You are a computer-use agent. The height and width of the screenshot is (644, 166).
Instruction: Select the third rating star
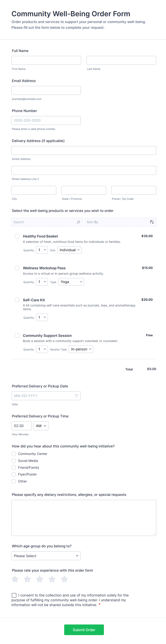click(x=40, y=579)
